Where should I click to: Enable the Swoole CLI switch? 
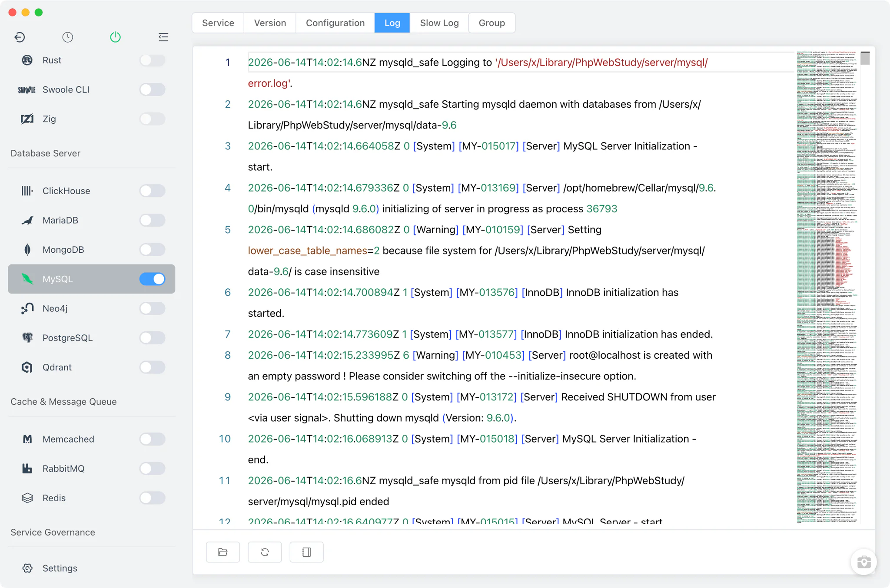pos(153,89)
